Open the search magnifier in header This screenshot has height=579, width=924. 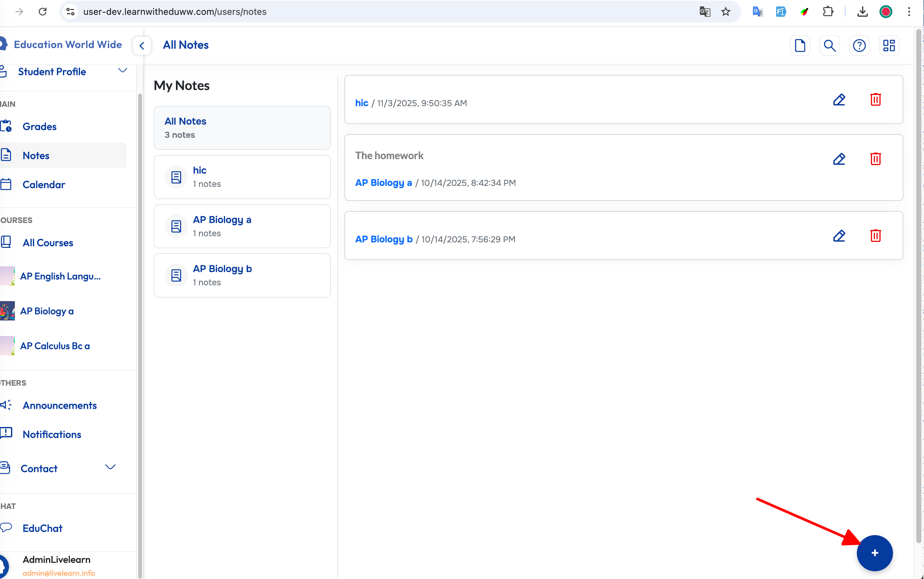829,46
